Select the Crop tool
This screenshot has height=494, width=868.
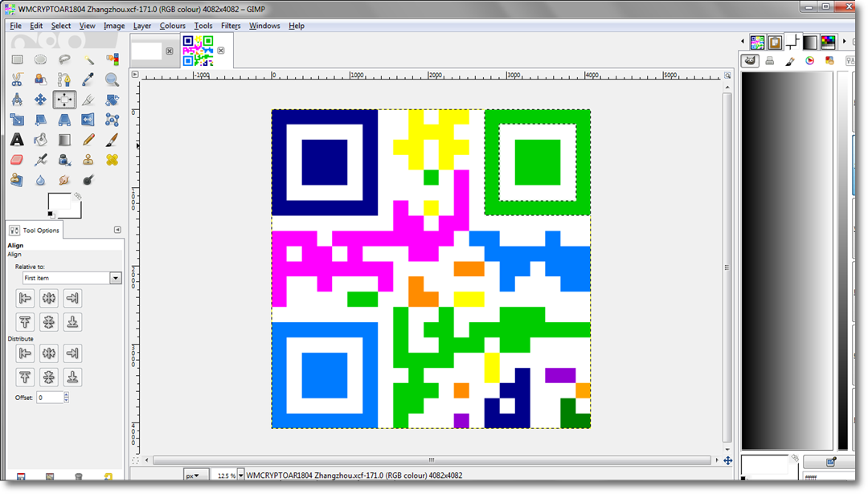pyautogui.click(x=88, y=100)
